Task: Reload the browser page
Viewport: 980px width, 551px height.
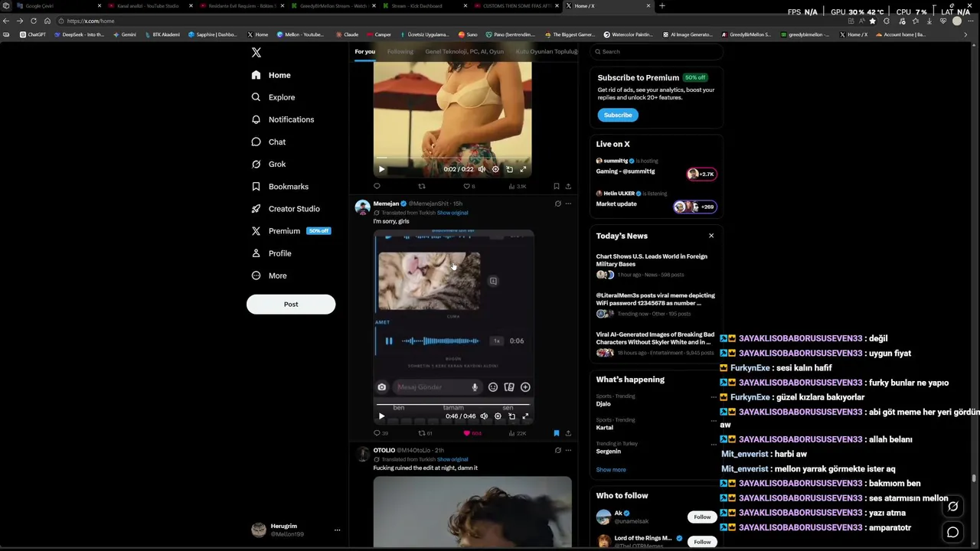Action: 33,21
